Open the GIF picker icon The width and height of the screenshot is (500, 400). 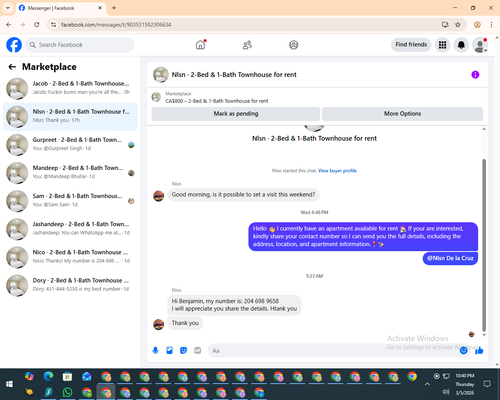[198, 350]
